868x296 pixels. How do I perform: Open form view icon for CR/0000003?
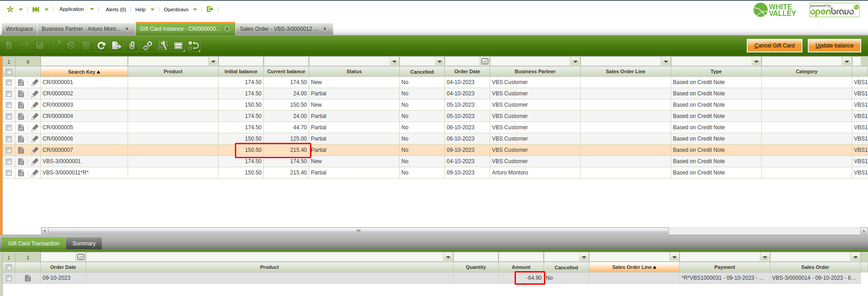[x=21, y=105]
